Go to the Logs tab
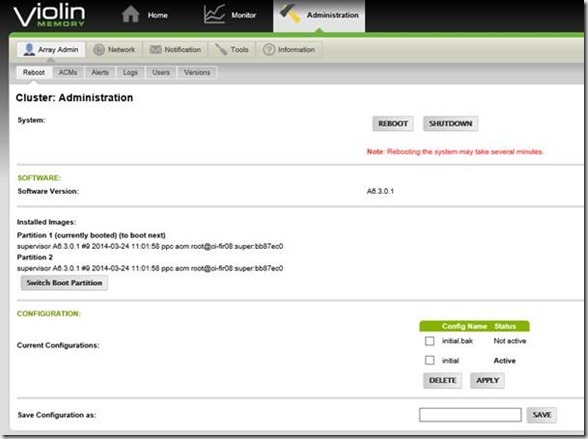 coord(130,72)
